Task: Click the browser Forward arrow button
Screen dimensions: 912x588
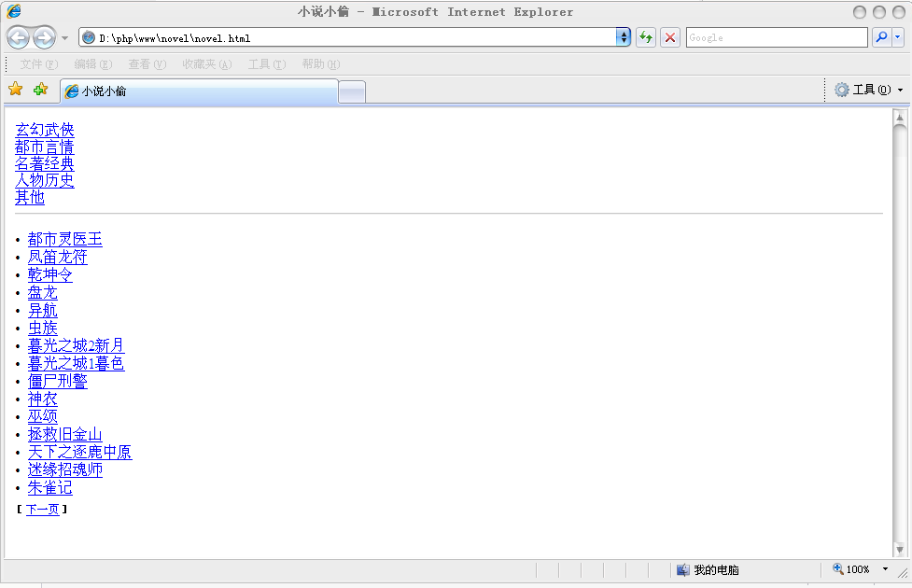Action: 44,38
